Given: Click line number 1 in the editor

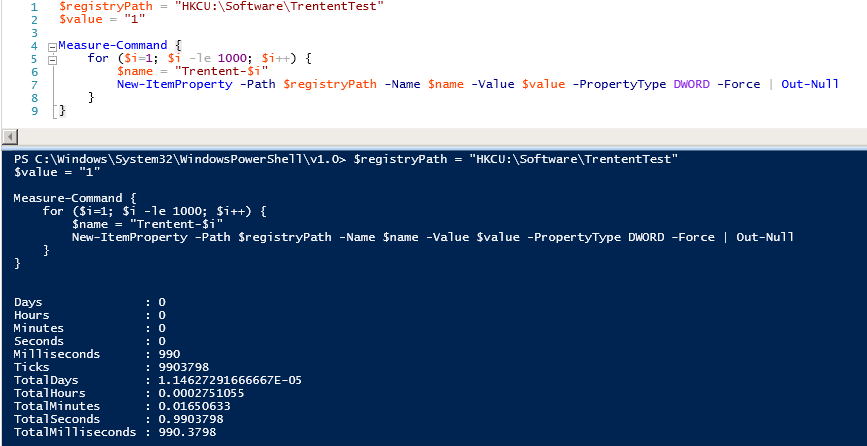Looking at the screenshot, I should click(35, 7).
